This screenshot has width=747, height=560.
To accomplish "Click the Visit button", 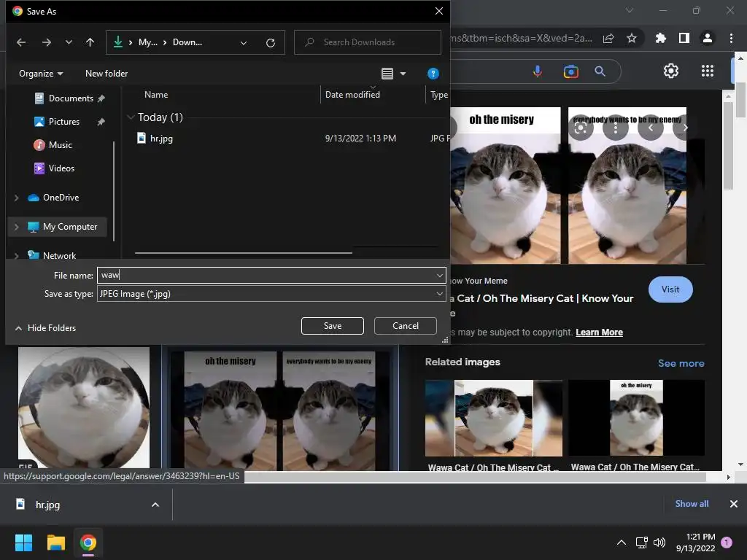I will [x=670, y=289].
